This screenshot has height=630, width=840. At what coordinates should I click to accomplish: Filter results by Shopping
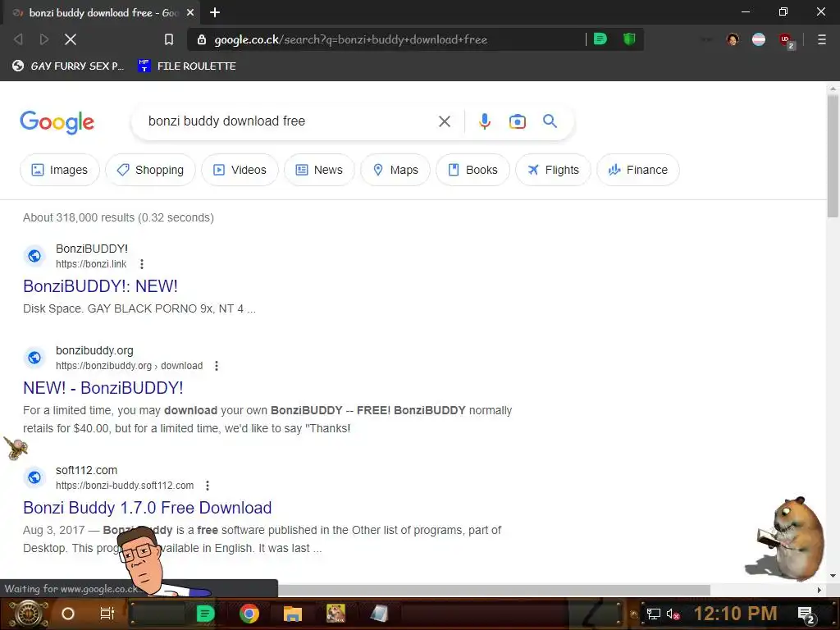tap(150, 170)
